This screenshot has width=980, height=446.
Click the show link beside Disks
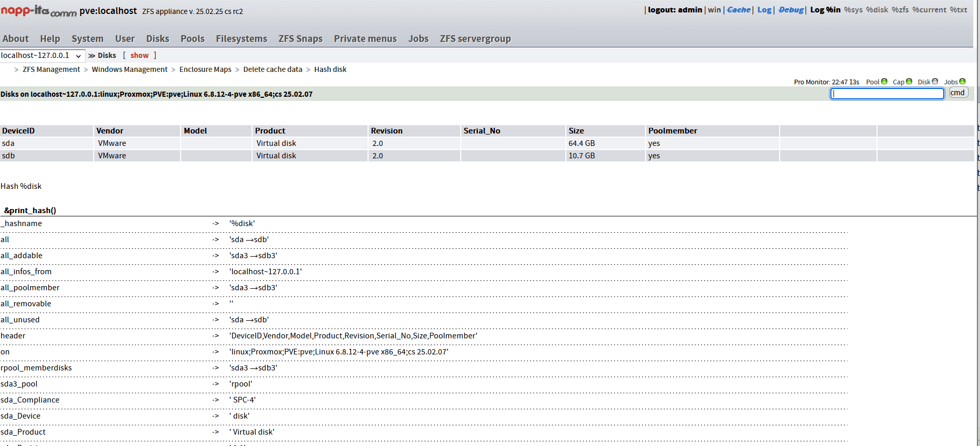pos(139,55)
